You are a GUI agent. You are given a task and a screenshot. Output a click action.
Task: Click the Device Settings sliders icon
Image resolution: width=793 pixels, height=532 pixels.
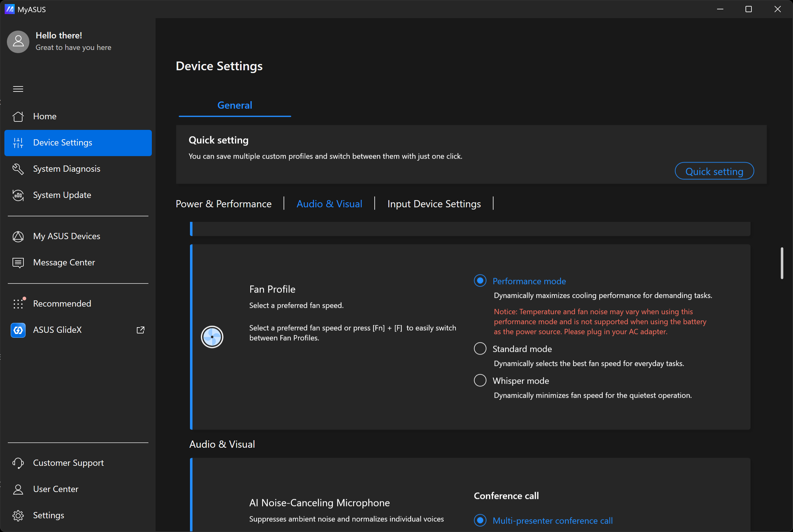point(18,143)
